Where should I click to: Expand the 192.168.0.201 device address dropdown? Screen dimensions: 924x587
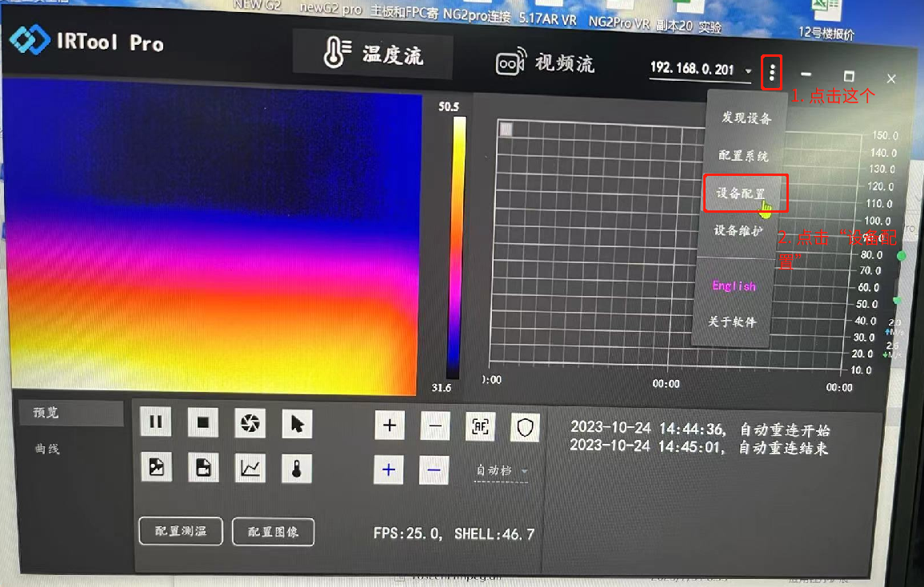(x=748, y=70)
